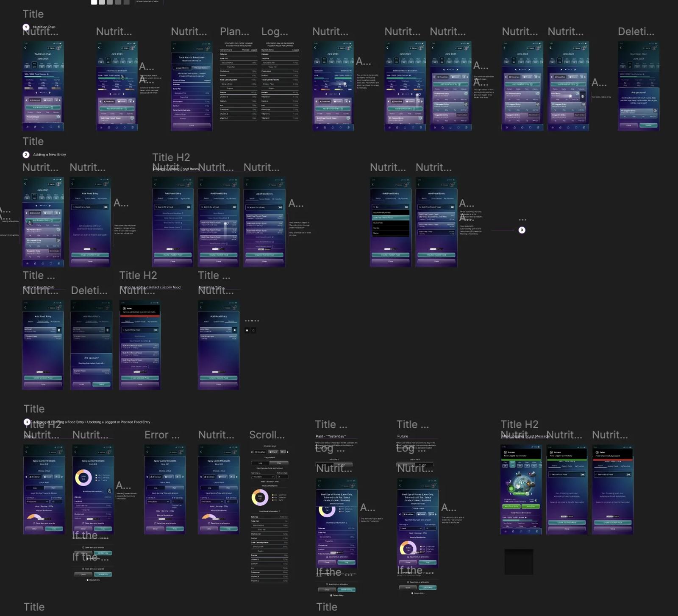
Task: Open serving type dropdown in Scroll frame
Action: (x=263, y=477)
